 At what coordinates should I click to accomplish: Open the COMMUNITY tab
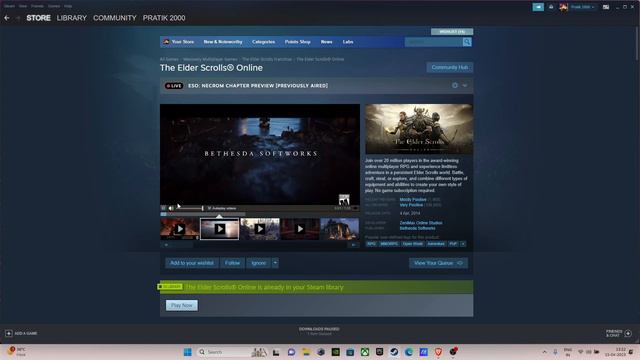click(x=115, y=18)
